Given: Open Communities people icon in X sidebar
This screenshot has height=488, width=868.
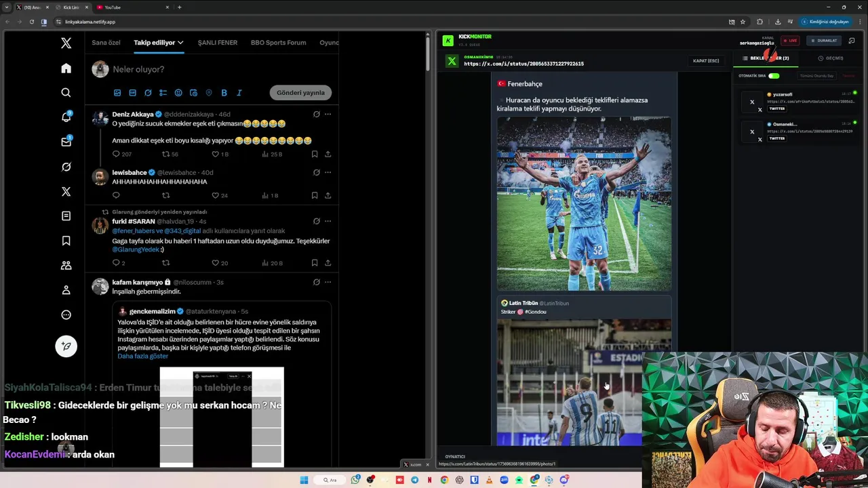Looking at the screenshot, I should pos(66,266).
